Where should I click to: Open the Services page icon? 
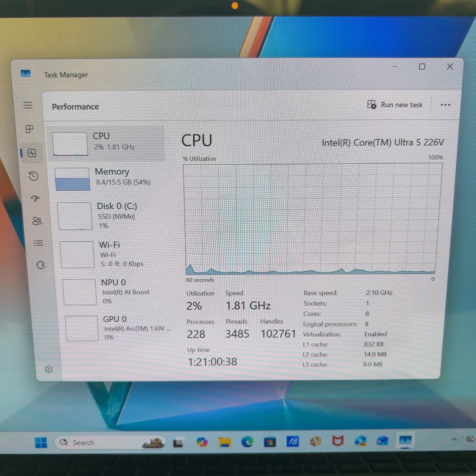[41, 265]
